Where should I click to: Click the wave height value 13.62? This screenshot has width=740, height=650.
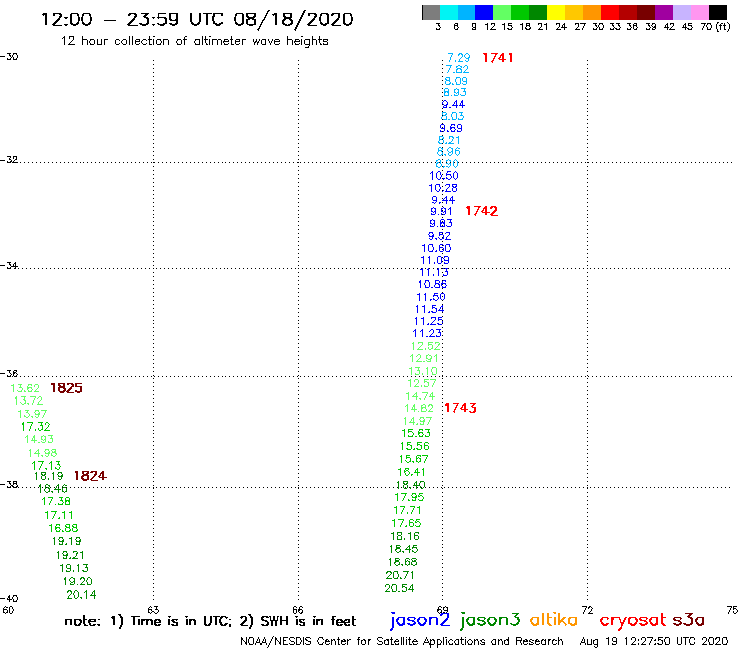tap(25, 388)
